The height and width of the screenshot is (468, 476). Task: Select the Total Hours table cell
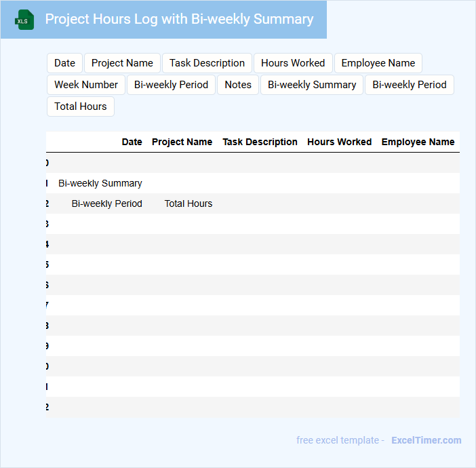click(x=189, y=203)
